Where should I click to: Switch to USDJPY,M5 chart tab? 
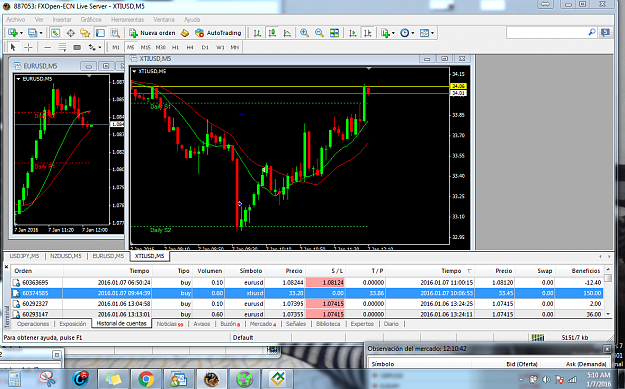pos(24,256)
